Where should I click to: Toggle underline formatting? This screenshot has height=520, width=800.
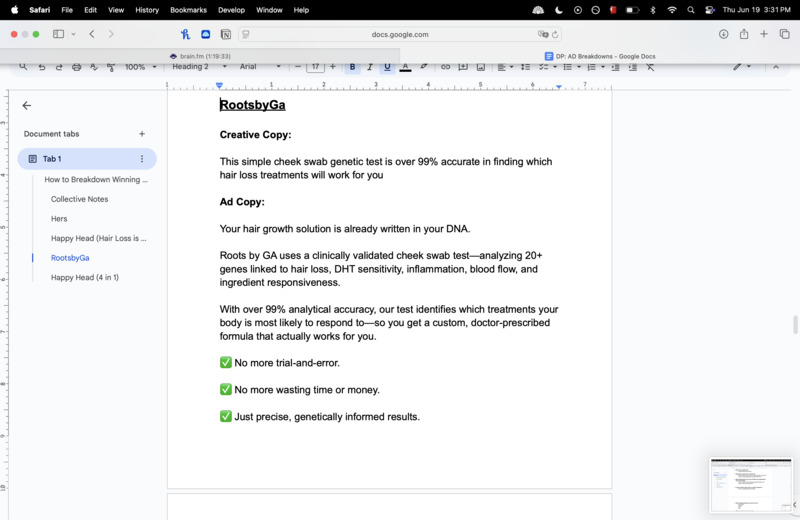click(387, 67)
